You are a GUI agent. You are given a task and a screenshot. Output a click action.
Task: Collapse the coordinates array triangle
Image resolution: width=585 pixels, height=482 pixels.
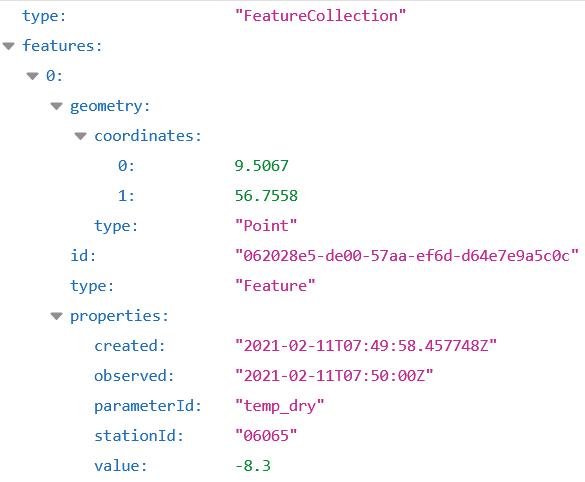click(80, 136)
